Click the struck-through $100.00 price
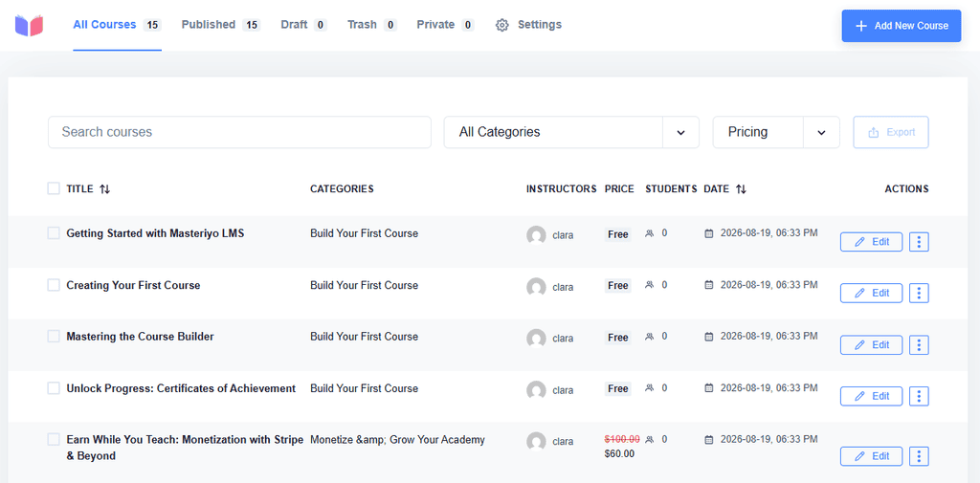This screenshot has width=980, height=483. pos(622,439)
